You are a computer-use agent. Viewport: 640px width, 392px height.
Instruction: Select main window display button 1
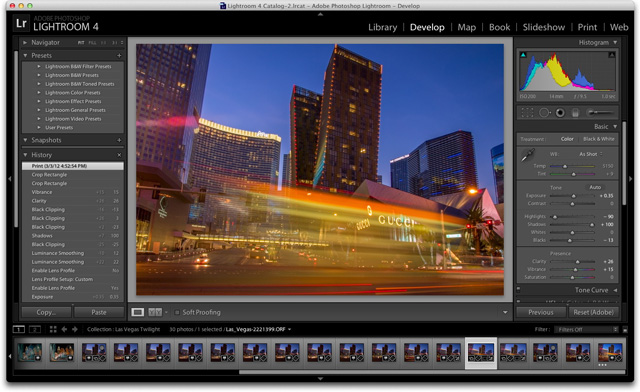pyautogui.click(x=19, y=329)
